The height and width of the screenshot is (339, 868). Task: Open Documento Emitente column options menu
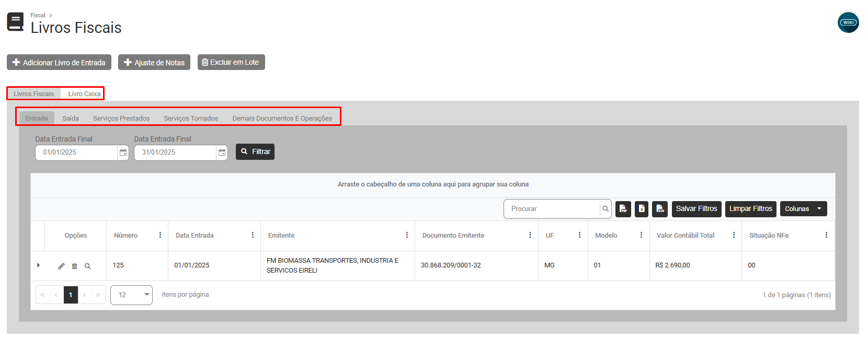[530, 235]
